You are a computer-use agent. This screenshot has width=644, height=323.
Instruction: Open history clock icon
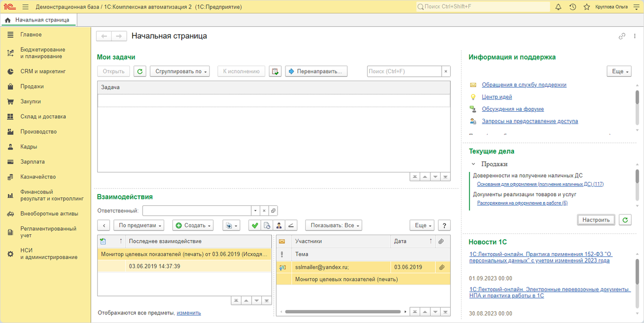click(x=573, y=7)
